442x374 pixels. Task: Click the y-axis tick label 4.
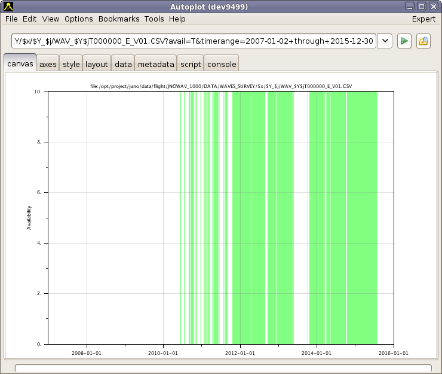point(39,243)
